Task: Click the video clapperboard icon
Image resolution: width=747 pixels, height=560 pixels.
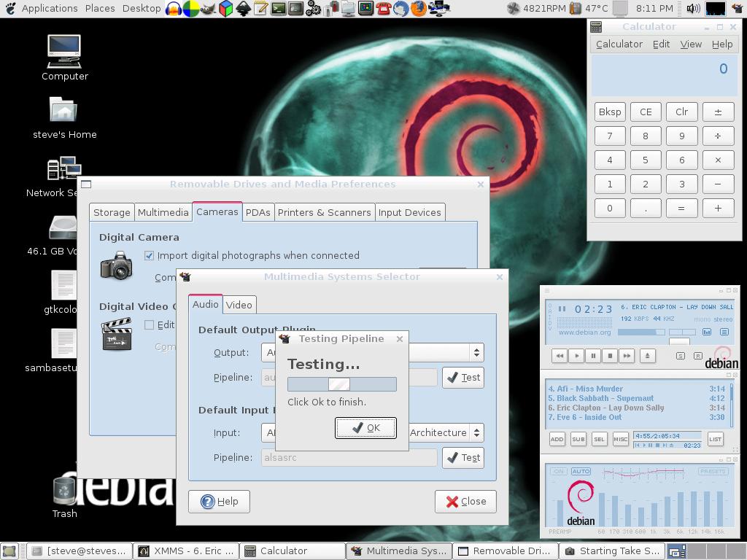Action: (x=117, y=334)
